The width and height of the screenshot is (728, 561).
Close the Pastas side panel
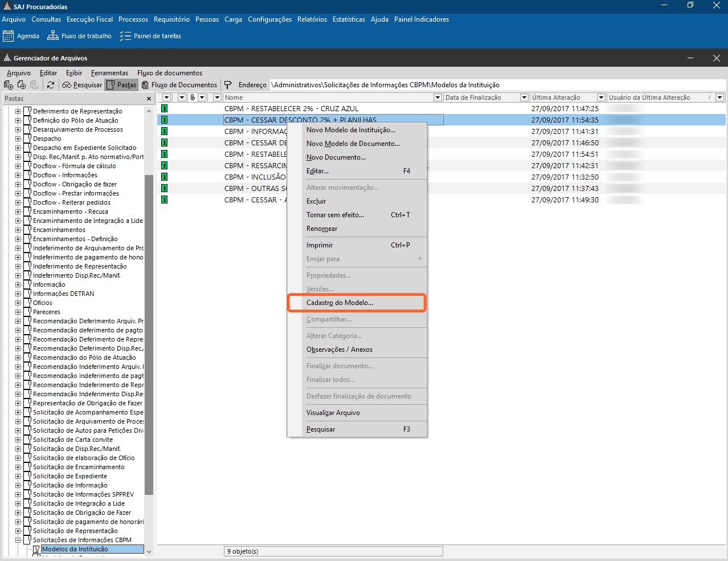(149, 99)
